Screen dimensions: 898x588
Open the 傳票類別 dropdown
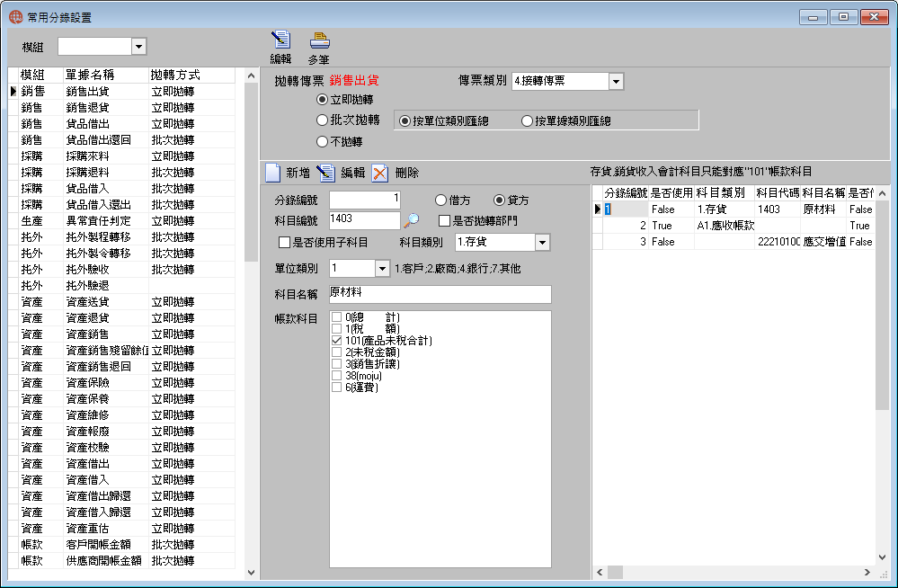[616, 82]
